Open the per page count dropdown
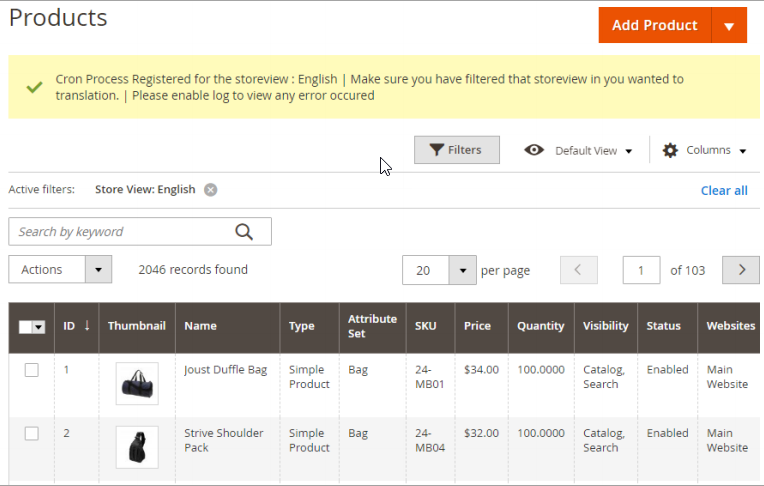This screenshot has height=486, width=764. pos(461,270)
